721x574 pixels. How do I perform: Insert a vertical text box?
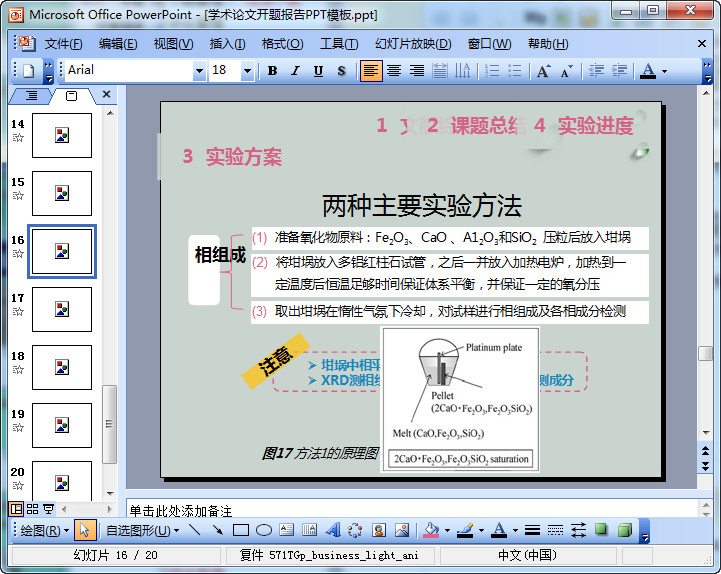pyautogui.click(x=309, y=530)
